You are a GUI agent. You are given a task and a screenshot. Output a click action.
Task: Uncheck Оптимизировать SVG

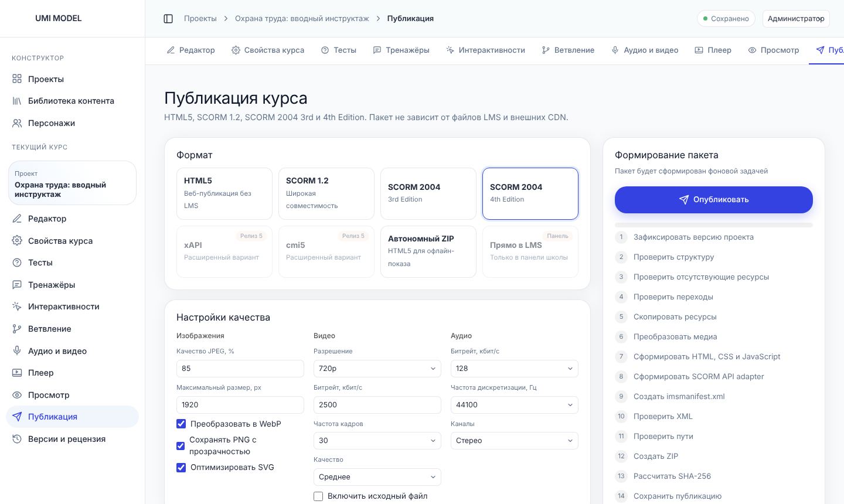[x=181, y=468]
